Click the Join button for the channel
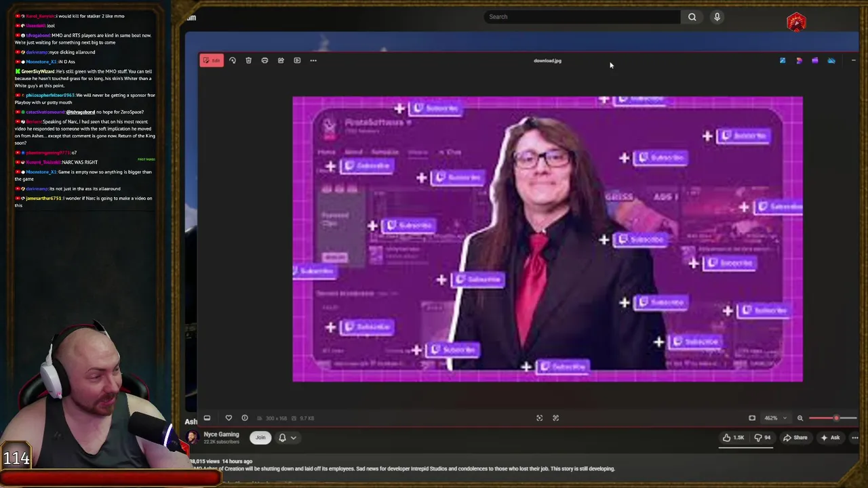 click(260, 438)
